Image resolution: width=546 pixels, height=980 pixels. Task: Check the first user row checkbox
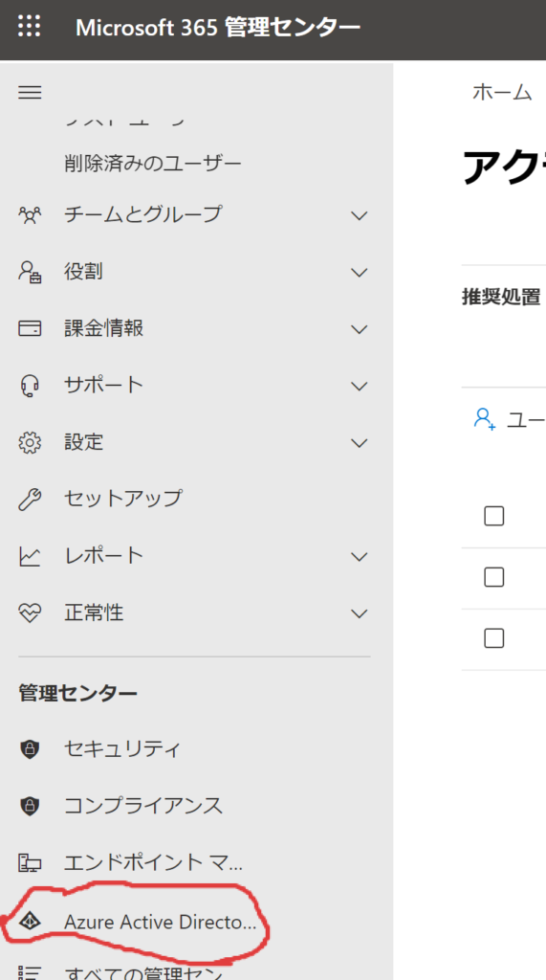(493, 516)
